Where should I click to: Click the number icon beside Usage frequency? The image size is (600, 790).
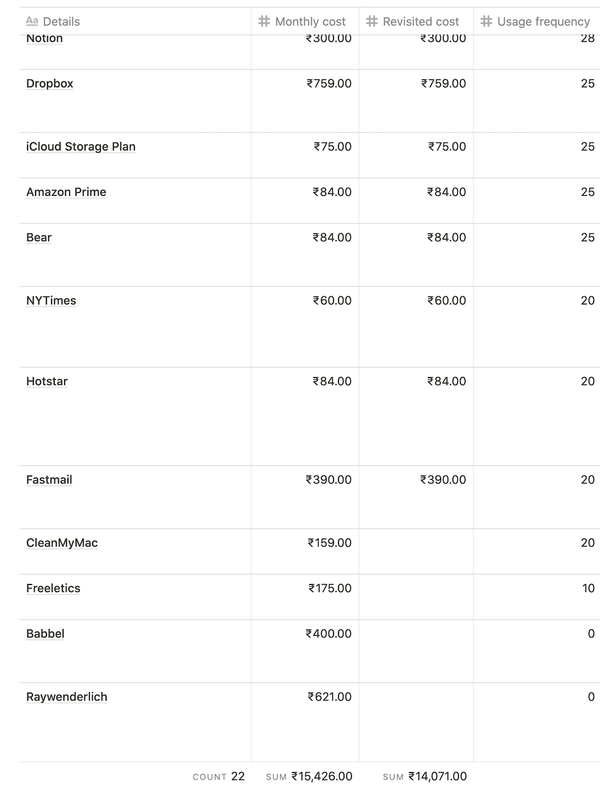[x=486, y=21]
